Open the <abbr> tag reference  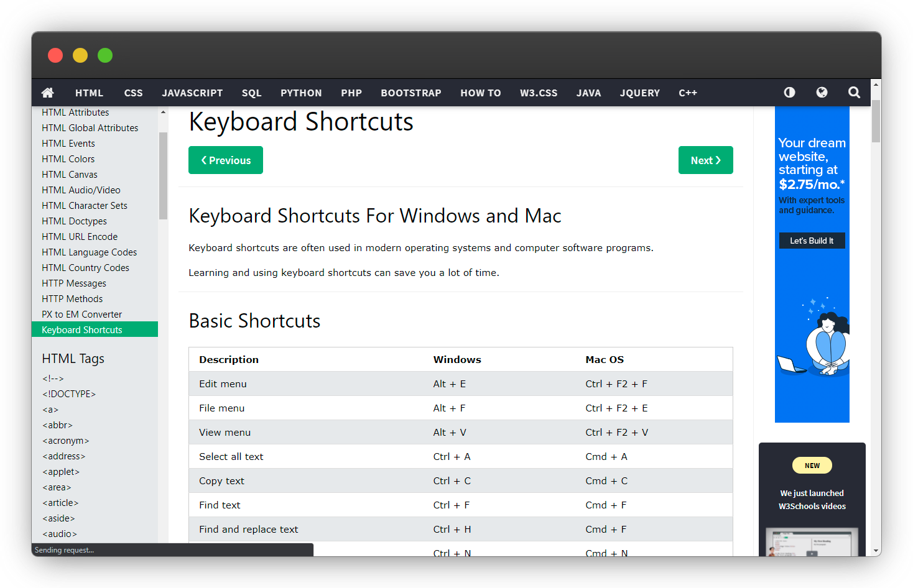click(x=57, y=425)
